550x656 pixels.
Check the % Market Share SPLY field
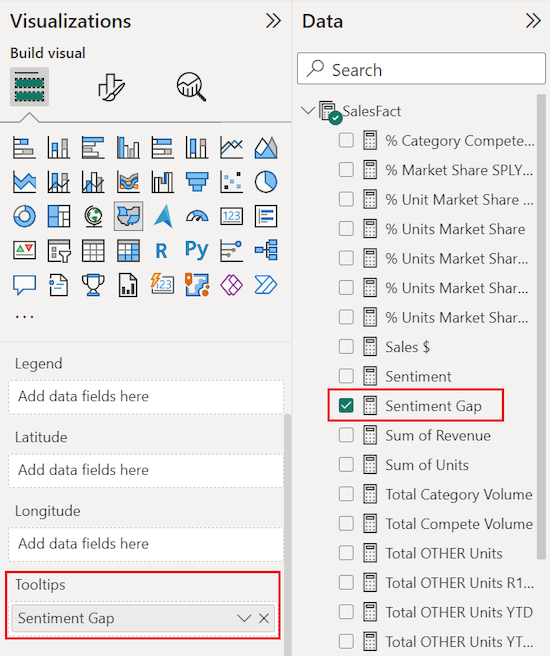click(346, 170)
